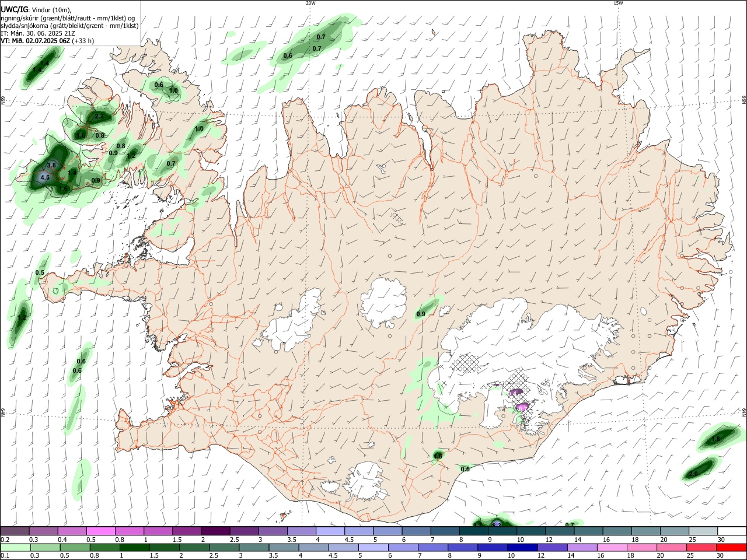Click white top-row swatch labeled 30

point(732,531)
